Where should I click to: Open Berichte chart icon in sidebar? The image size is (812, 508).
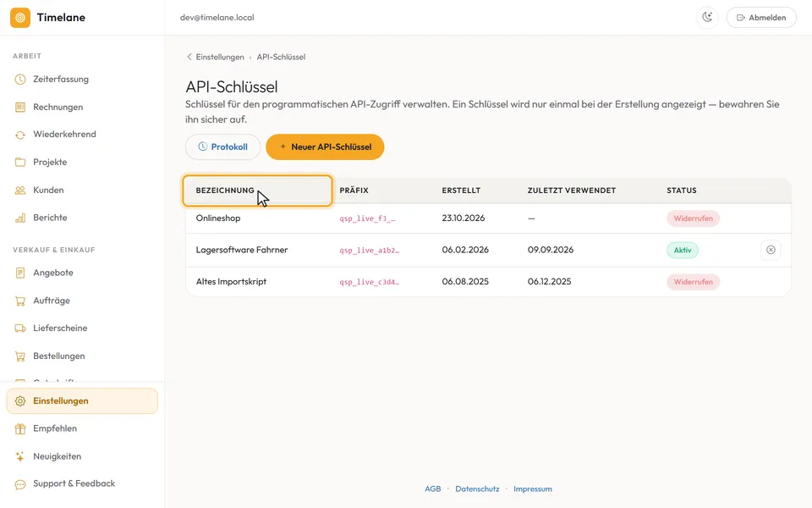tap(20, 218)
